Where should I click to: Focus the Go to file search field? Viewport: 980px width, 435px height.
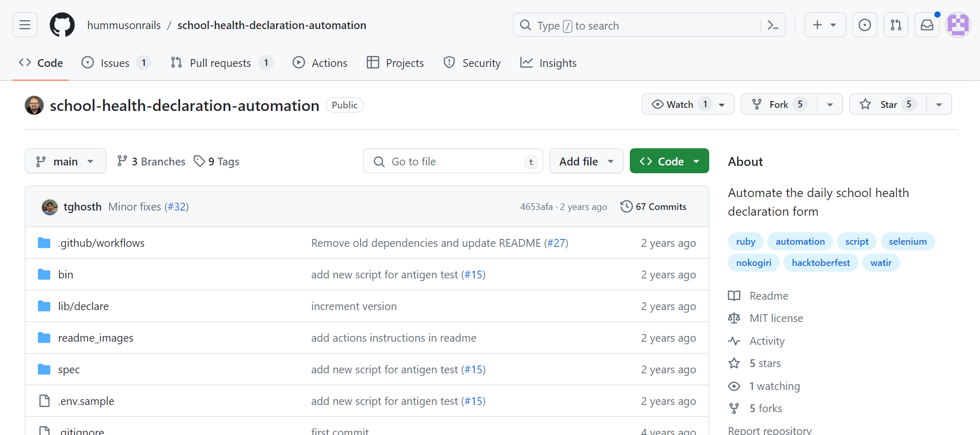point(452,161)
